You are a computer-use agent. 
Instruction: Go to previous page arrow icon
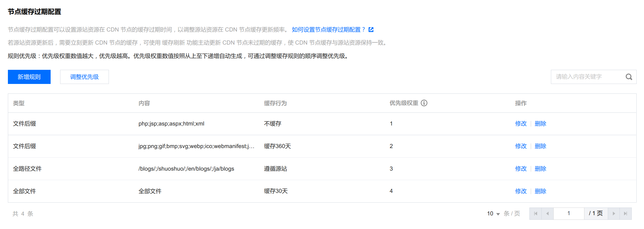(547, 214)
